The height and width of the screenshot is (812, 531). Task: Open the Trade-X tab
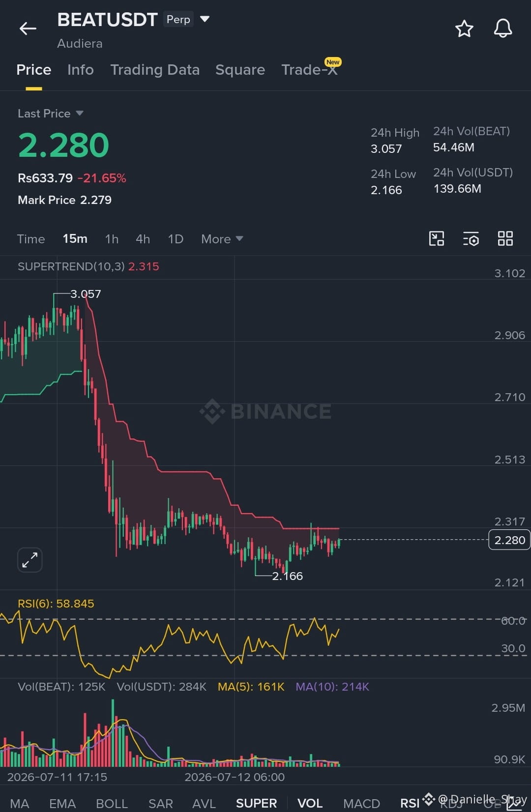(x=310, y=70)
